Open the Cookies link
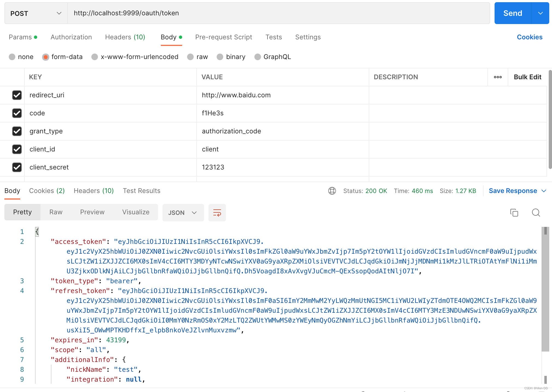The height and width of the screenshot is (392, 552). 529,37
